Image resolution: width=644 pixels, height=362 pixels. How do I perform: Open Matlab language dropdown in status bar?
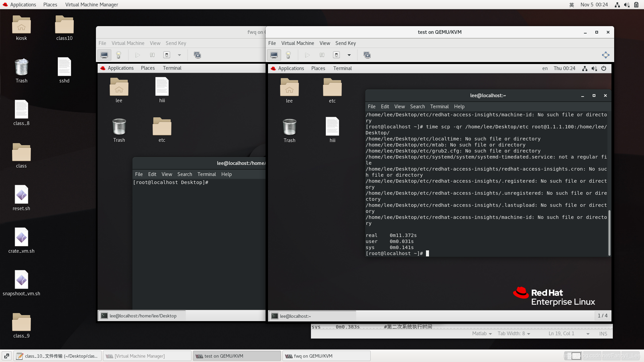482,334
